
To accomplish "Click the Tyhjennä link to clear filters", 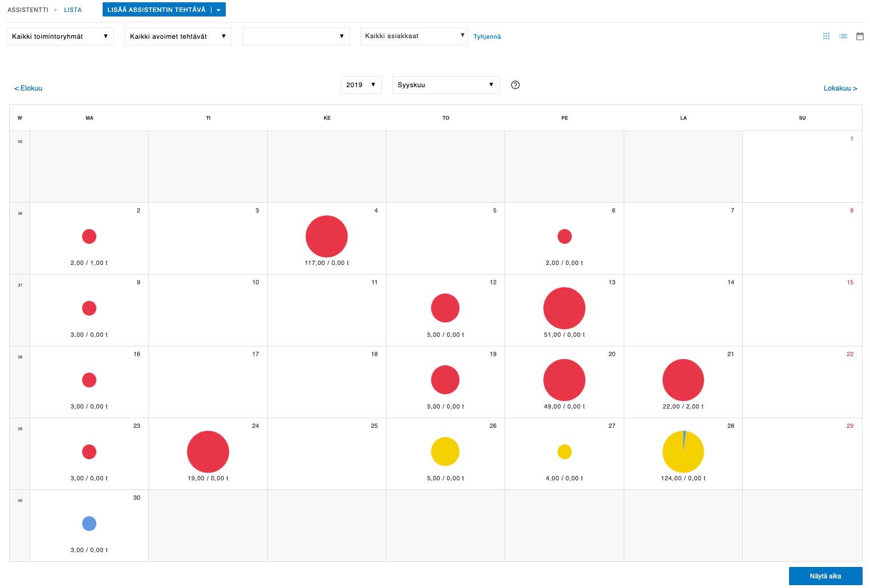I will coord(487,36).
